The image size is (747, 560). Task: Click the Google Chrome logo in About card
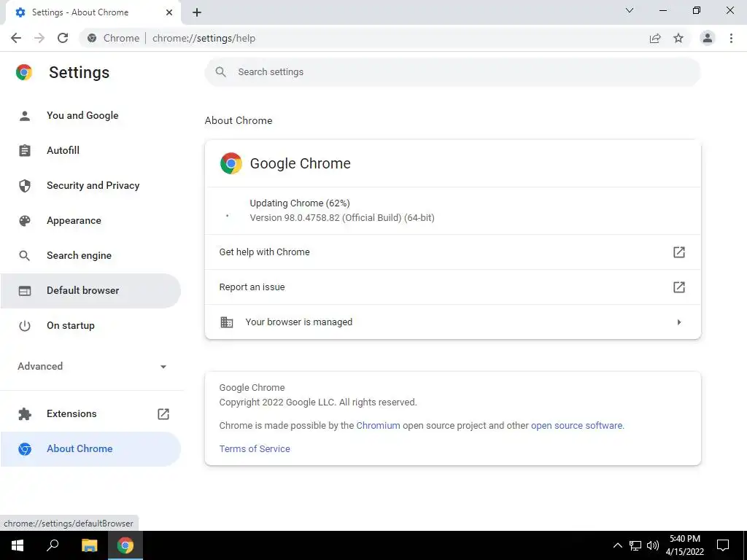point(231,163)
